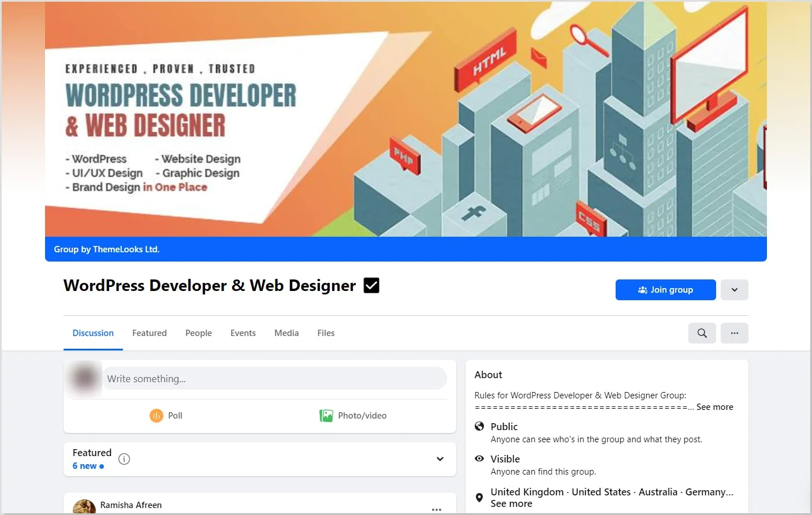This screenshot has height=515, width=812.
Task: Click the Public privacy label
Action: [x=504, y=427]
